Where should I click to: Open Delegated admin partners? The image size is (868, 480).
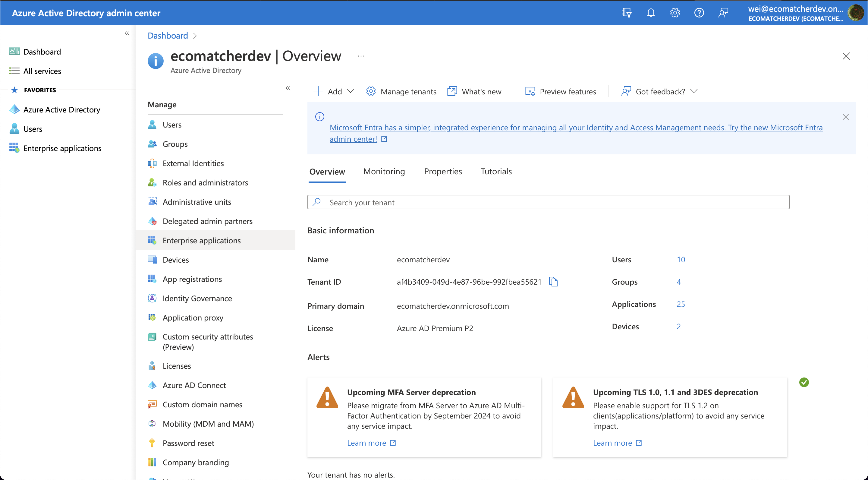216,221
